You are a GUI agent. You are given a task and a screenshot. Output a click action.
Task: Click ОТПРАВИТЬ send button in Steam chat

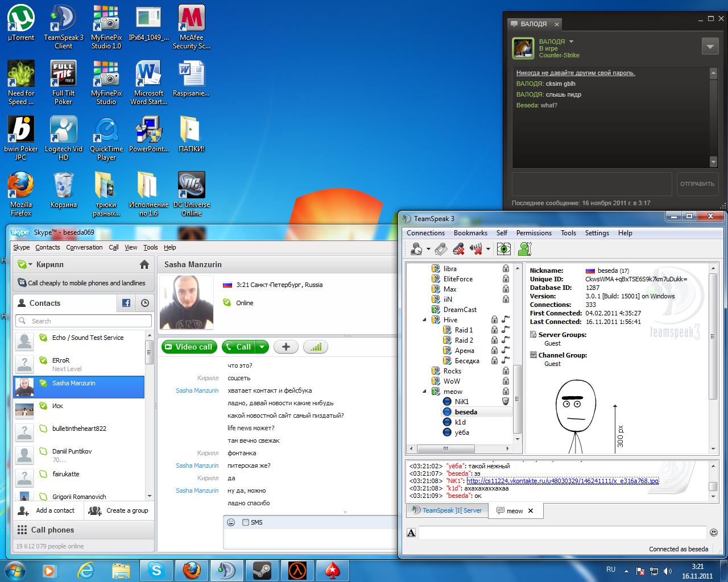(x=697, y=184)
